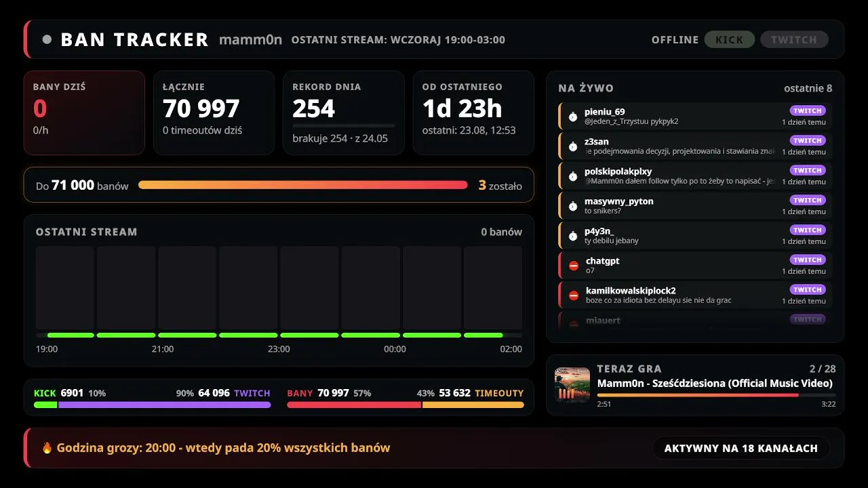Screen dimensions: 868x488
Task: Click the 2:51 elapsed time
Action: tap(604, 404)
